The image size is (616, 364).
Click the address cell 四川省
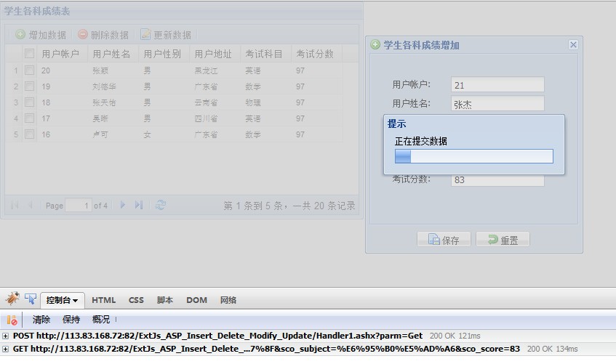[206, 118]
